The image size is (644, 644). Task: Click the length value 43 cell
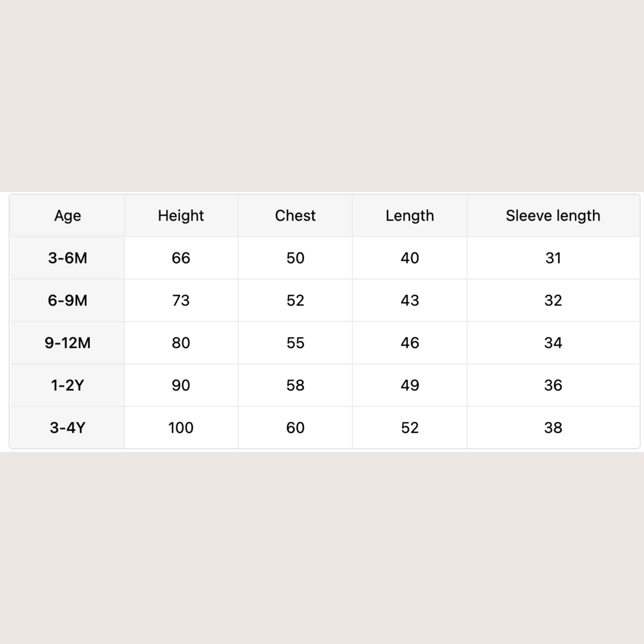[x=410, y=300]
